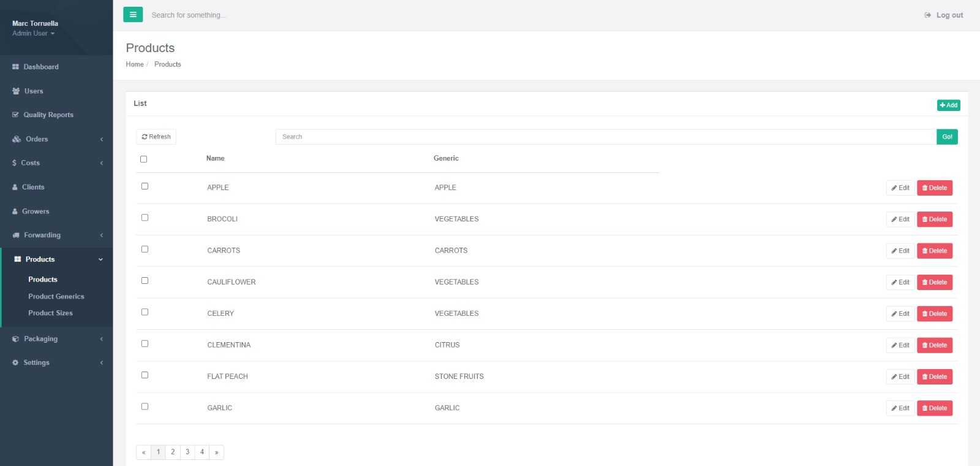Click the Settings gear icon
Screen dimensions: 980x466
point(15,362)
